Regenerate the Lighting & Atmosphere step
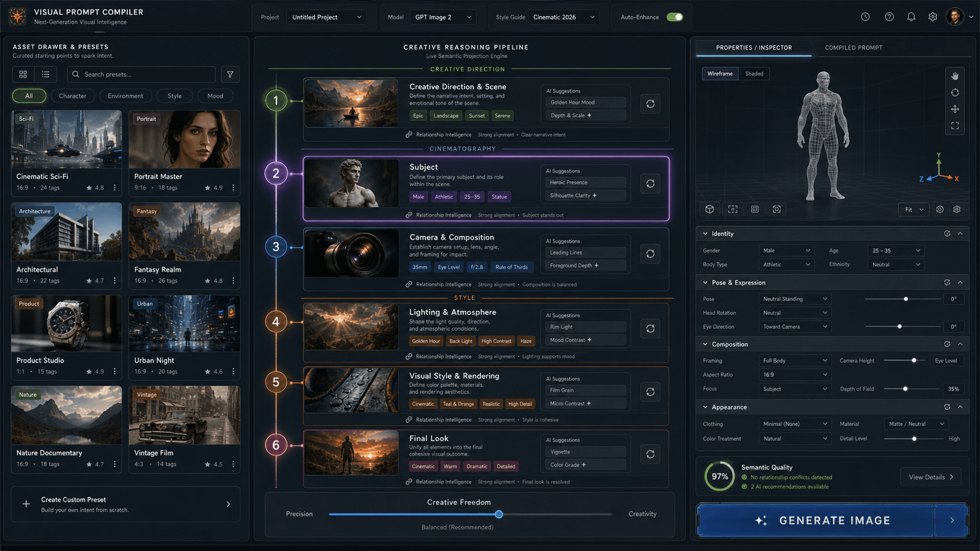The width and height of the screenshot is (980, 551). (650, 329)
